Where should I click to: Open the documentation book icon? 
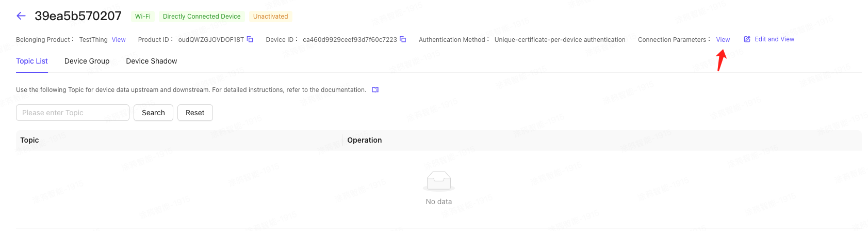coord(375,90)
